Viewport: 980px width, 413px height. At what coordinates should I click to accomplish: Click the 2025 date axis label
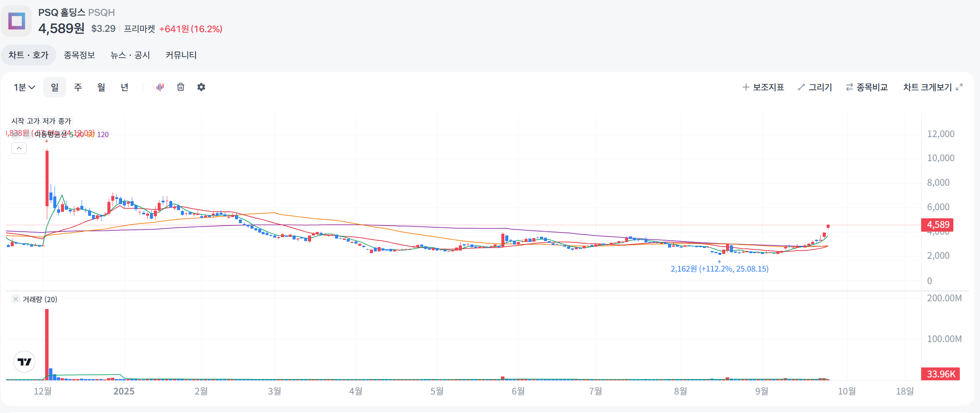click(124, 391)
